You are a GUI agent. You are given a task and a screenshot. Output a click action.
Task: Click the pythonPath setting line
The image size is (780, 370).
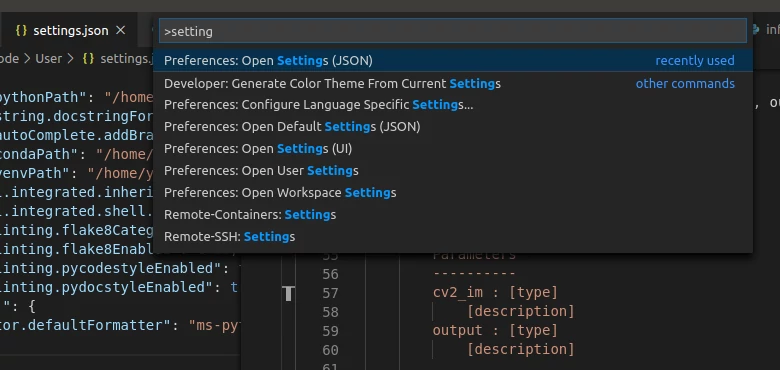coord(77,97)
